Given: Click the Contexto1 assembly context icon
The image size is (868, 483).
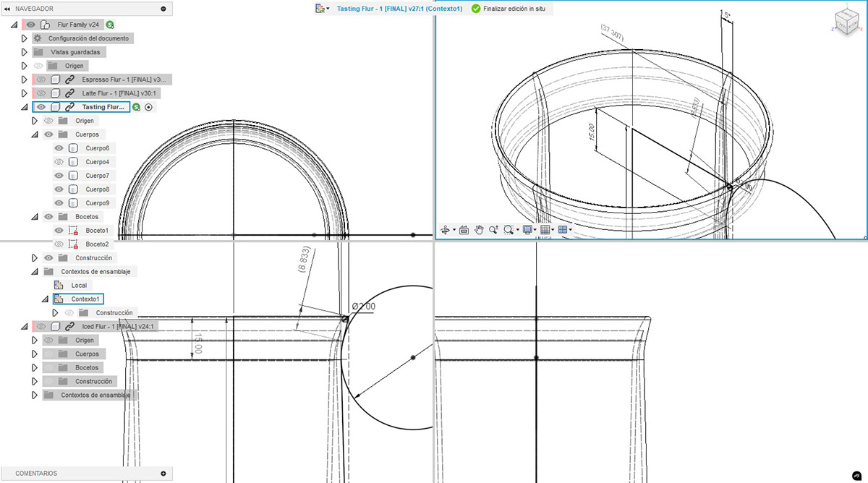Looking at the screenshot, I should (58, 299).
